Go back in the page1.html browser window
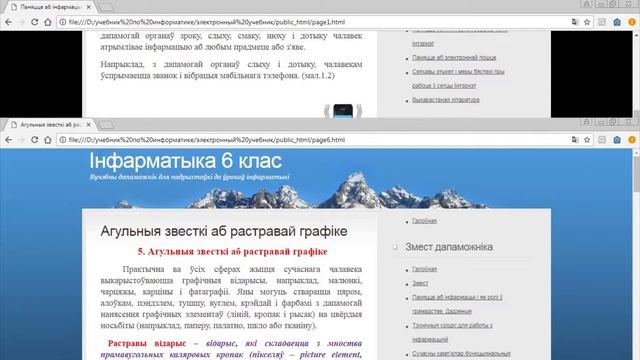This screenshot has width=640, height=360. [9, 22]
